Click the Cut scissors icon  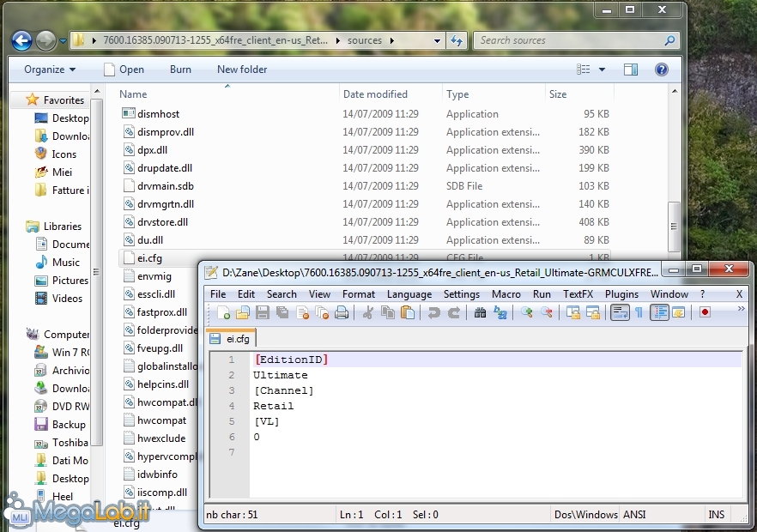[x=368, y=313]
